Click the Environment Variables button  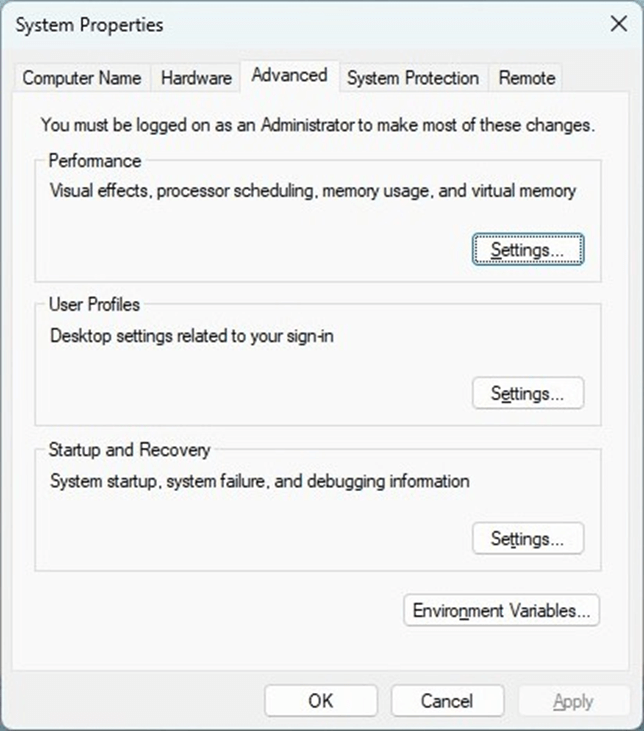click(501, 610)
